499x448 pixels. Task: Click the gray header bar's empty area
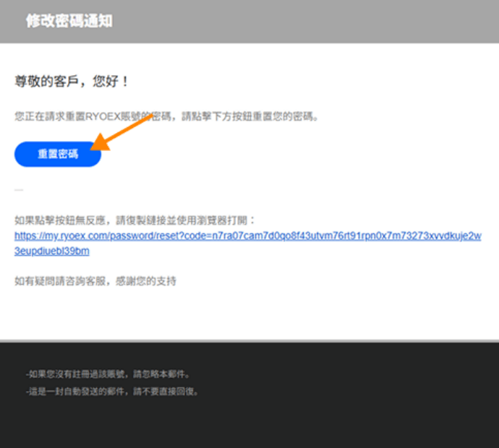pos(325,21)
